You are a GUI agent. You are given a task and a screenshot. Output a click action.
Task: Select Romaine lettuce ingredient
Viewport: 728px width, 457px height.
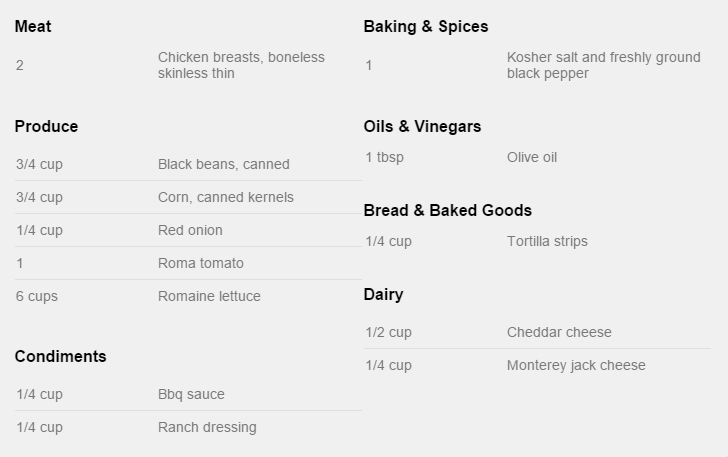pyautogui.click(x=209, y=296)
